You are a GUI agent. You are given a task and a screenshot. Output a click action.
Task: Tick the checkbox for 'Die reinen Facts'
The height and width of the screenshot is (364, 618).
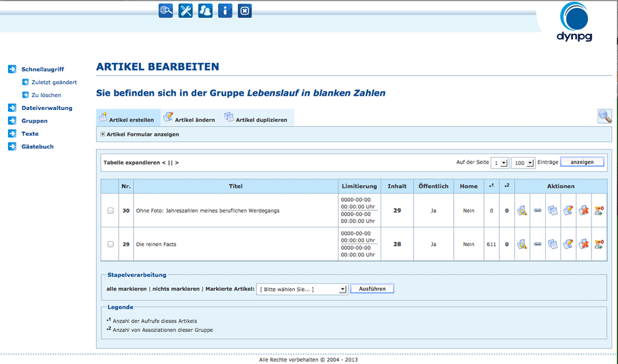click(x=111, y=244)
